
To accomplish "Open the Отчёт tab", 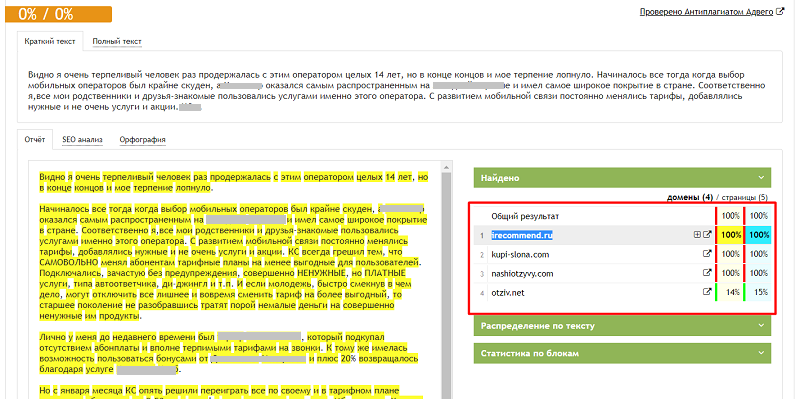I will click(35, 139).
